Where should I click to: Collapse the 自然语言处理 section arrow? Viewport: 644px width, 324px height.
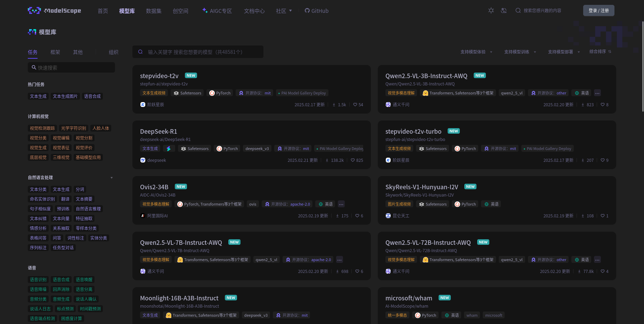pos(112,177)
